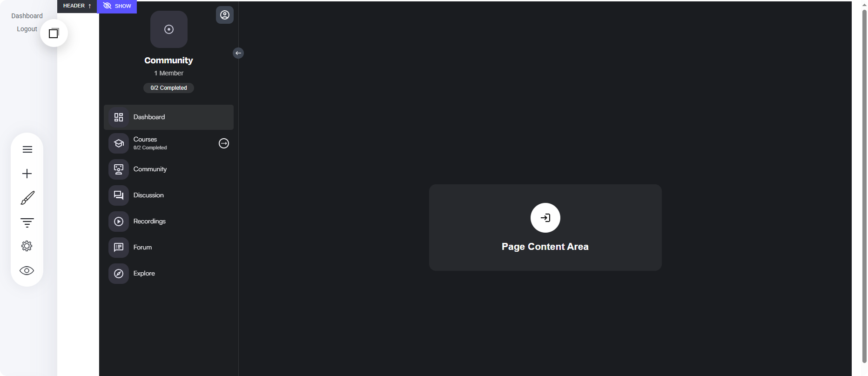Toggle the eye preview icon
The image size is (868, 376).
pos(27,270)
